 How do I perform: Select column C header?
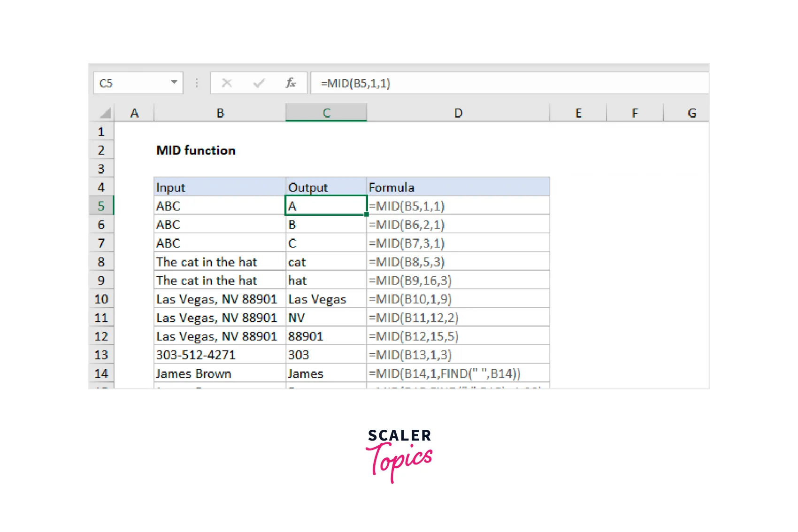click(326, 113)
